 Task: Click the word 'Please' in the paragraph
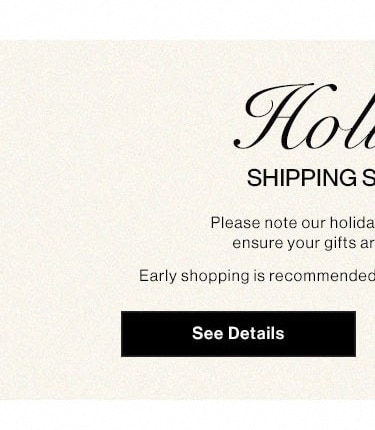(235, 223)
